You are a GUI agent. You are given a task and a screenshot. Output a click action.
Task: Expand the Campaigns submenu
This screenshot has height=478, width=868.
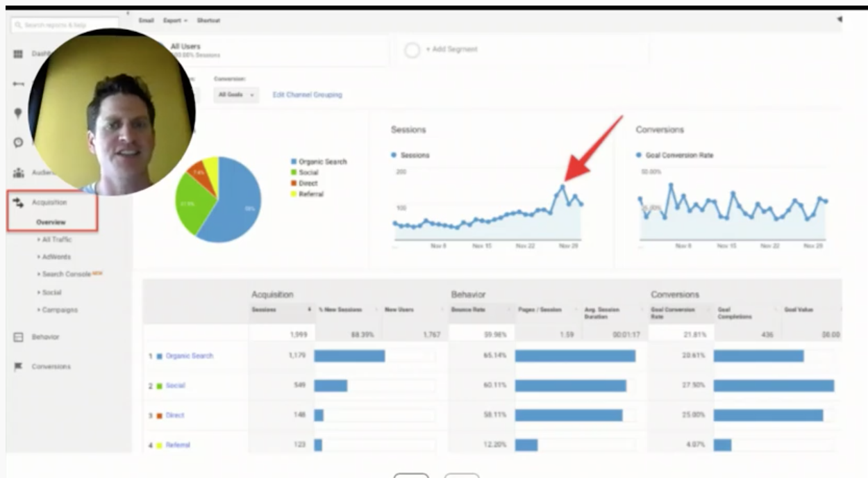click(57, 310)
